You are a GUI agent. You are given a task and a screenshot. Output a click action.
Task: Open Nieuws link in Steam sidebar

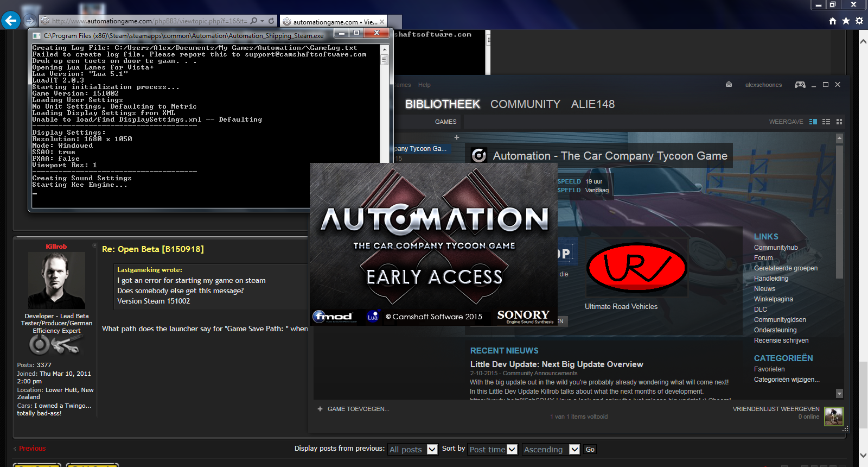(764, 289)
